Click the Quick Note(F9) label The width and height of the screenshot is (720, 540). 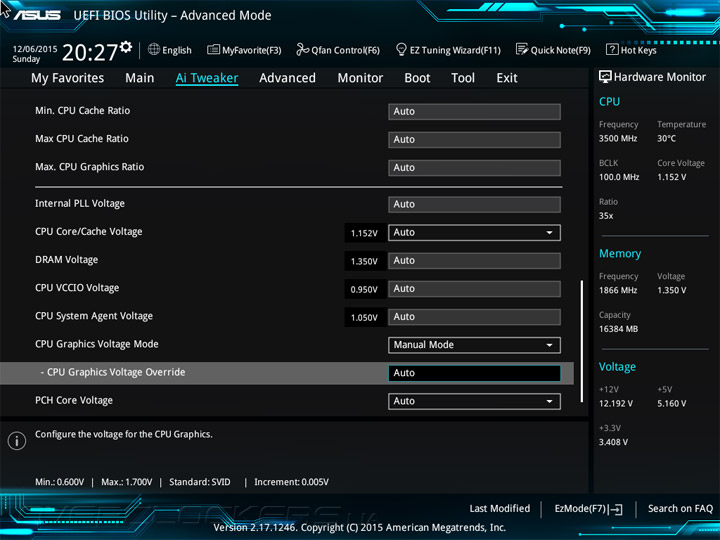(x=561, y=50)
